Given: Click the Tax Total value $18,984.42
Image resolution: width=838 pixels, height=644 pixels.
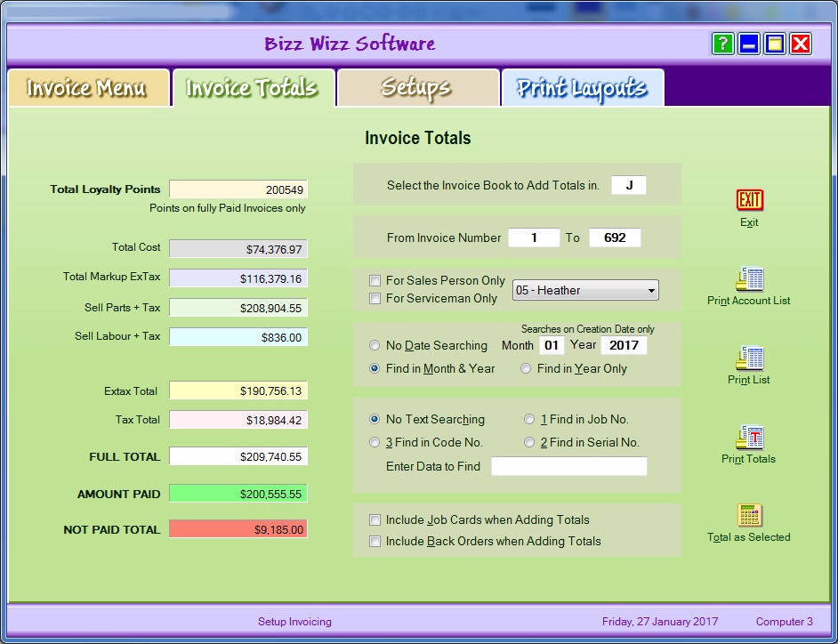Looking at the screenshot, I should (x=238, y=420).
